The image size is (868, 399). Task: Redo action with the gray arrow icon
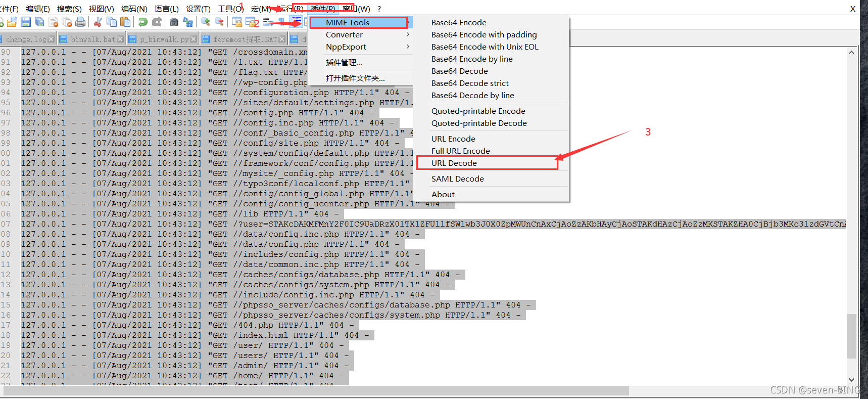[x=157, y=22]
